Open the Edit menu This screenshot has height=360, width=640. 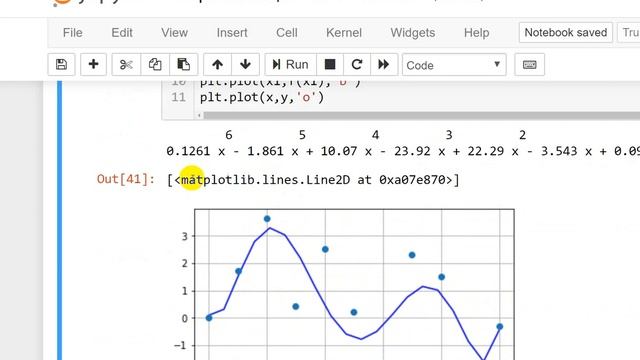click(x=122, y=33)
